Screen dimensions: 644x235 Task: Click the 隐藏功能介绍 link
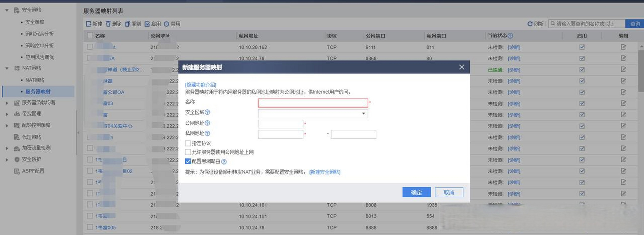[x=200, y=85]
